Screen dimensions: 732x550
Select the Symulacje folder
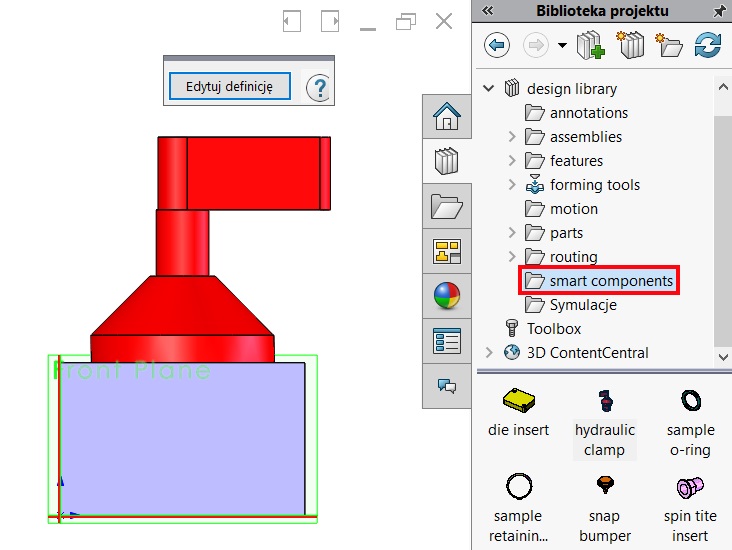pos(583,305)
